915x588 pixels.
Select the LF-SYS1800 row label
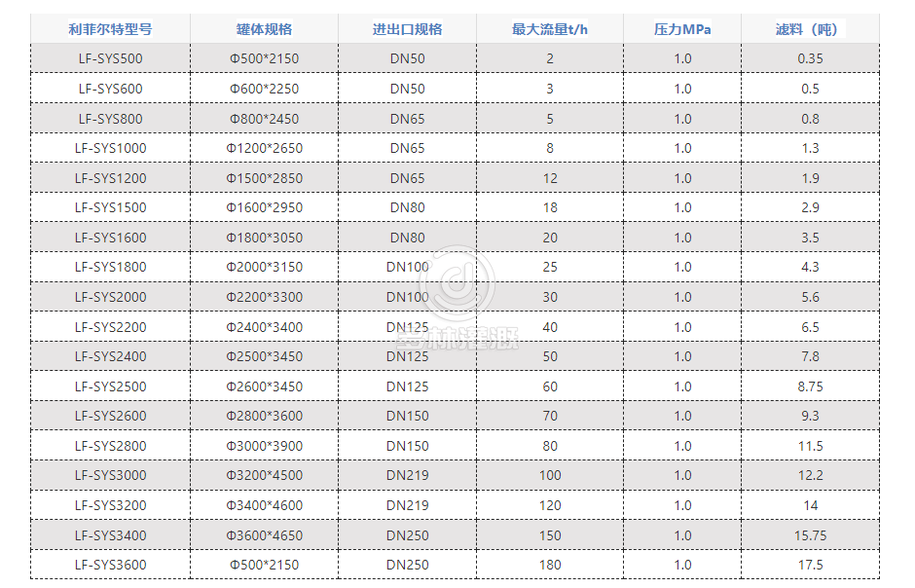point(110,268)
